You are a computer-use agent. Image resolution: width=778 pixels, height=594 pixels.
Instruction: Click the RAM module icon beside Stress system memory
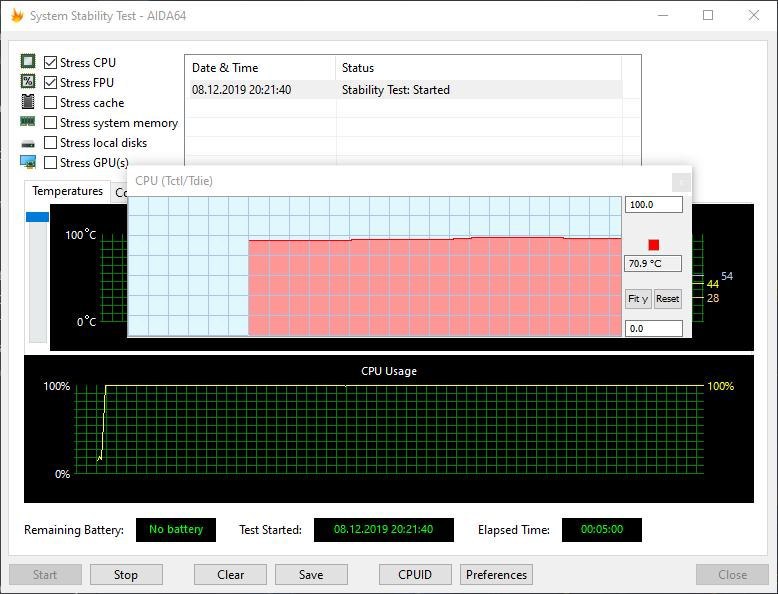click(27, 121)
